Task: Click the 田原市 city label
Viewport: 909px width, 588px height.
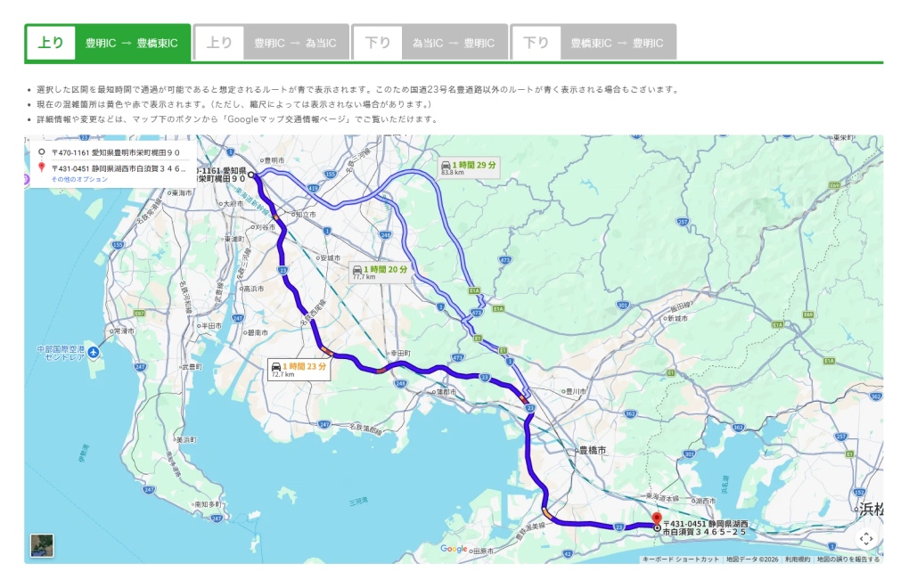Action: click(x=484, y=551)
